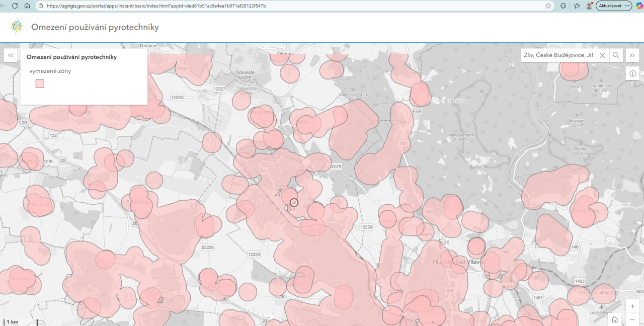Zoom in on the map
644x326 pixels.
tap(632, 306)
